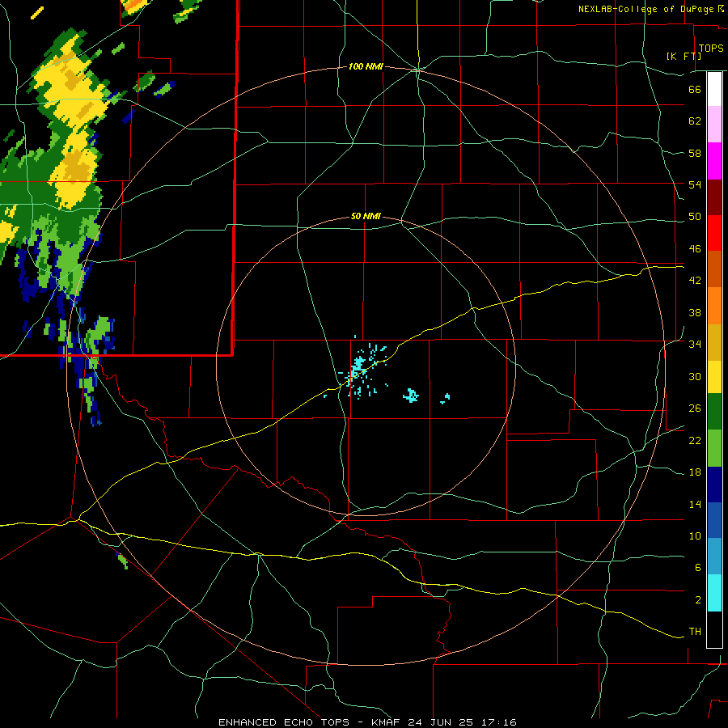Click the '62' scale value
Viewport: 728px width, 728px height.
click(x=695, y=121)
